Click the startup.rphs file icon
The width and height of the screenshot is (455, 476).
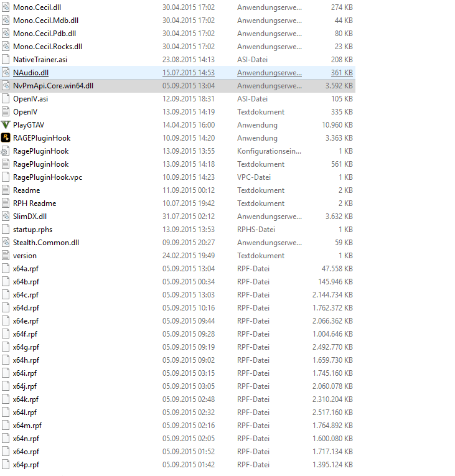(x=6, y=229)
